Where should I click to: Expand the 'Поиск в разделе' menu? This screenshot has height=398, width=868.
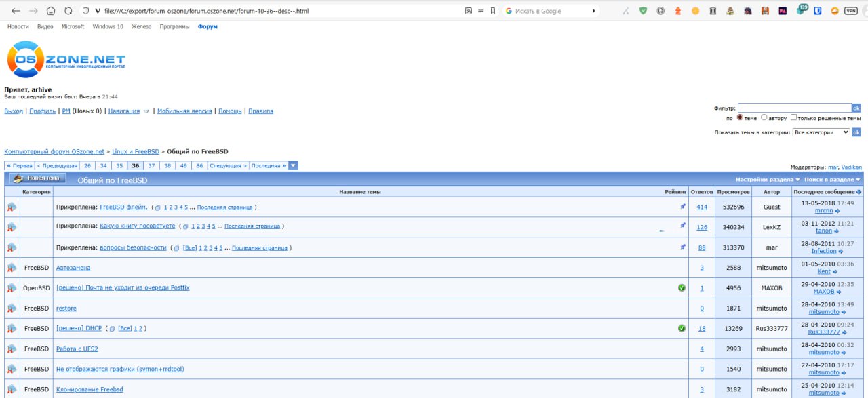click(832, 180)
